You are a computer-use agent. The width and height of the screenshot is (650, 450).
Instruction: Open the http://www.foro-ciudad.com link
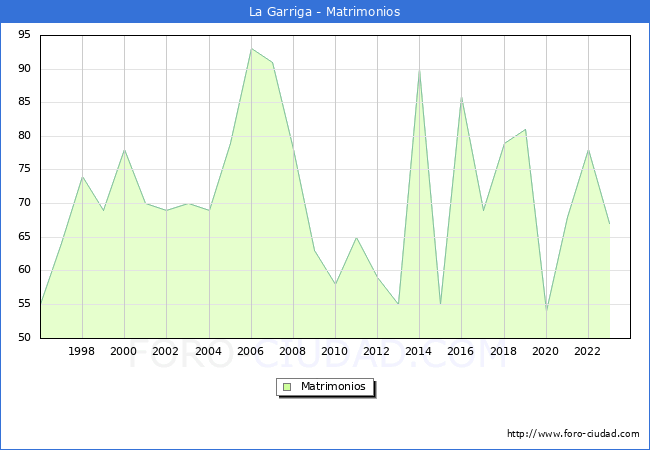(x=573, y=434)
